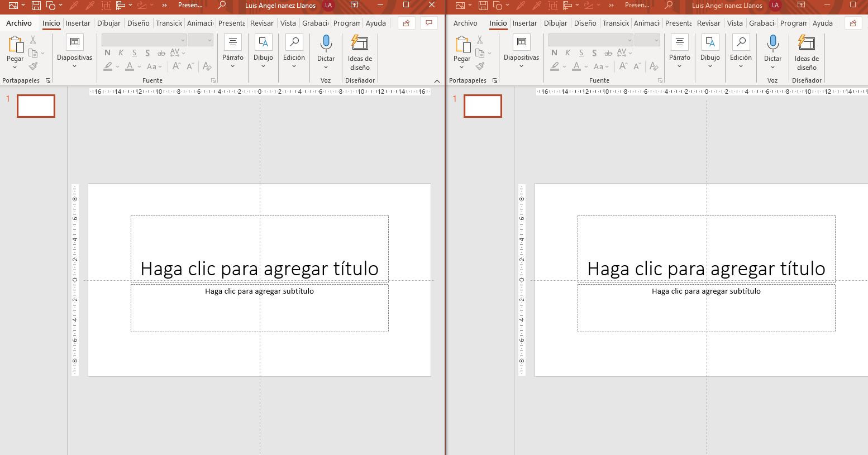Click Ribbon Display Options icon in left title bar

(354, 5)
